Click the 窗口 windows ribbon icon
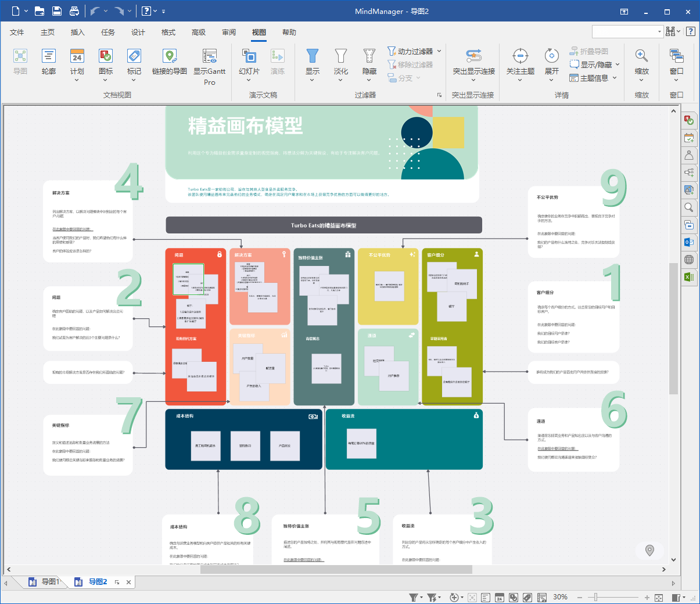Viewport: 700px width, 604px height. click(677, 56)
